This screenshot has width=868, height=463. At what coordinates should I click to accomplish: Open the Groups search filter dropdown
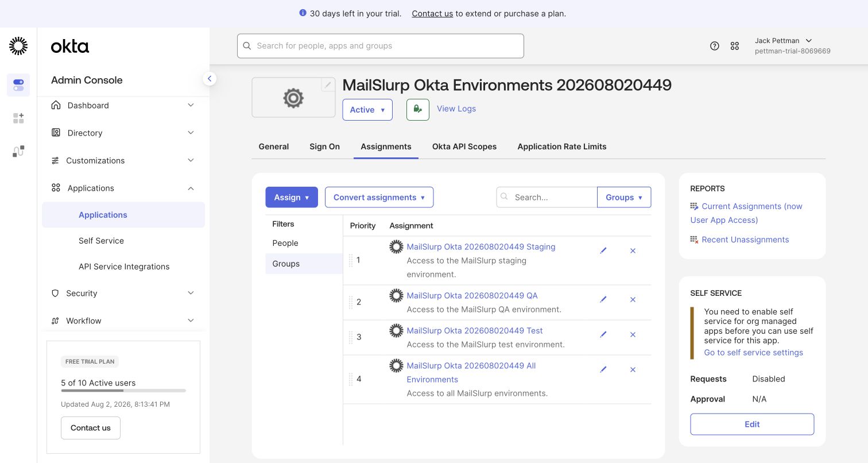click(624, 197)
